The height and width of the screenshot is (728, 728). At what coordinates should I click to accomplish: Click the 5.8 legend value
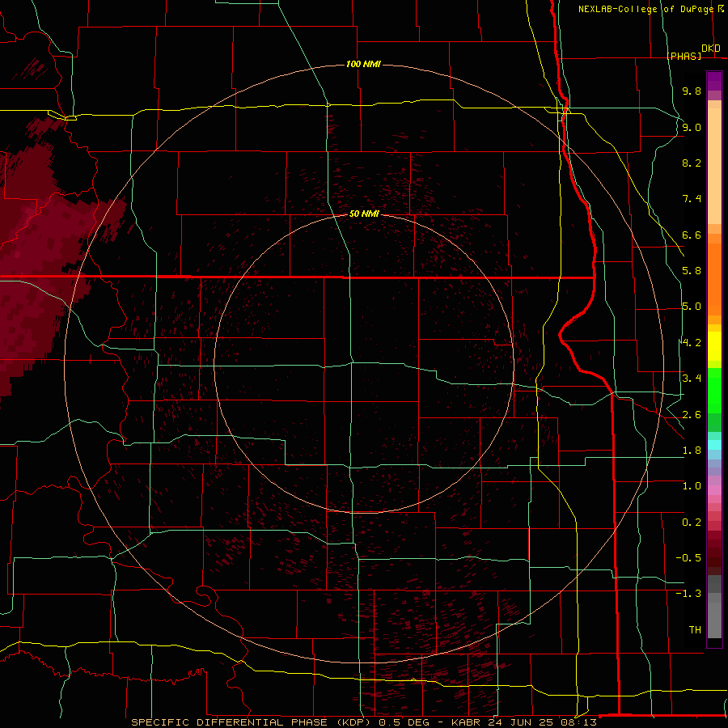[x=692, y=271]
